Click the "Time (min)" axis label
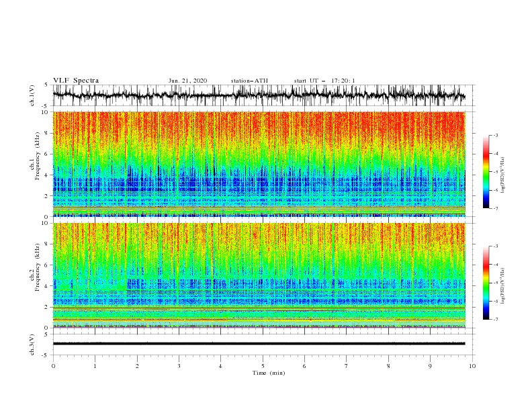 tap(269, 373)
